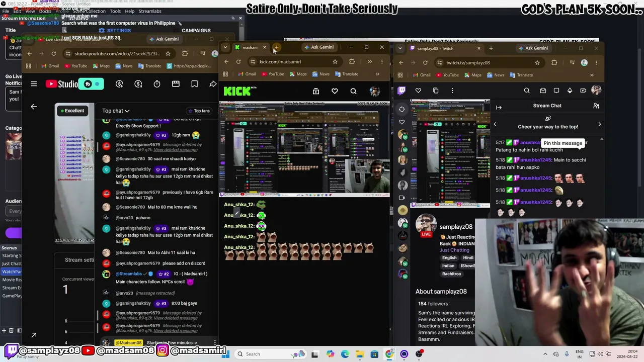
Task: Open the OBS Settings tab link
Action: [x=115, y=31]
